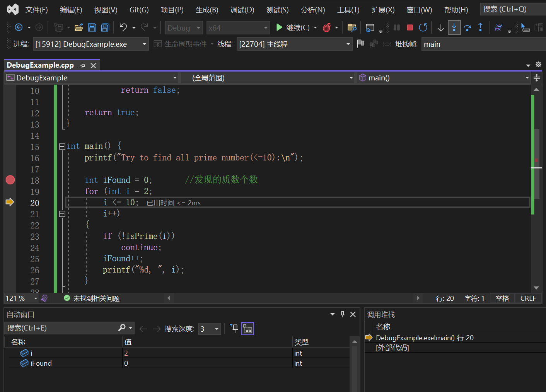This screenshot has height=392, width=546.
Task: Close the DebugExample.cpp tab
Action: 93,66
